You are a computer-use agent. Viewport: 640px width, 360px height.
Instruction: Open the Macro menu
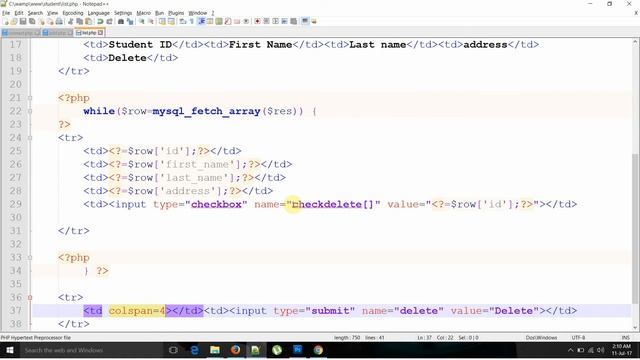click(x=143, y=13)
